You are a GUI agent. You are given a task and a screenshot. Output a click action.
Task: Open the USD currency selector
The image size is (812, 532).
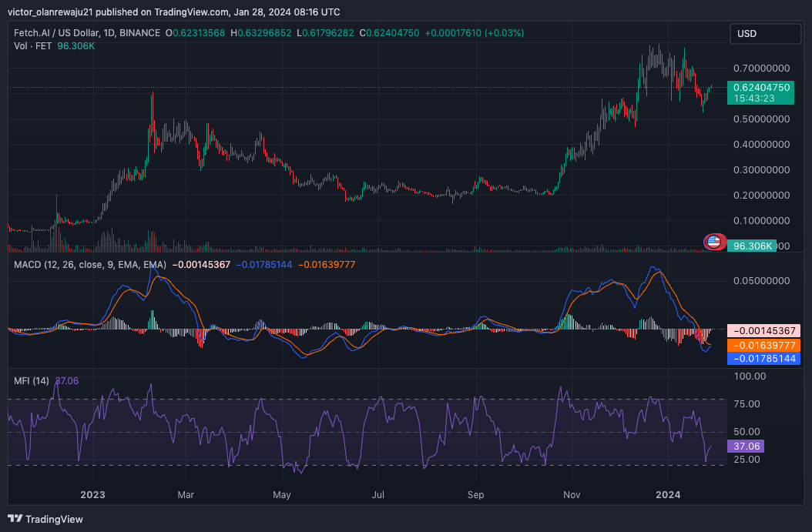tap(766, 34)
